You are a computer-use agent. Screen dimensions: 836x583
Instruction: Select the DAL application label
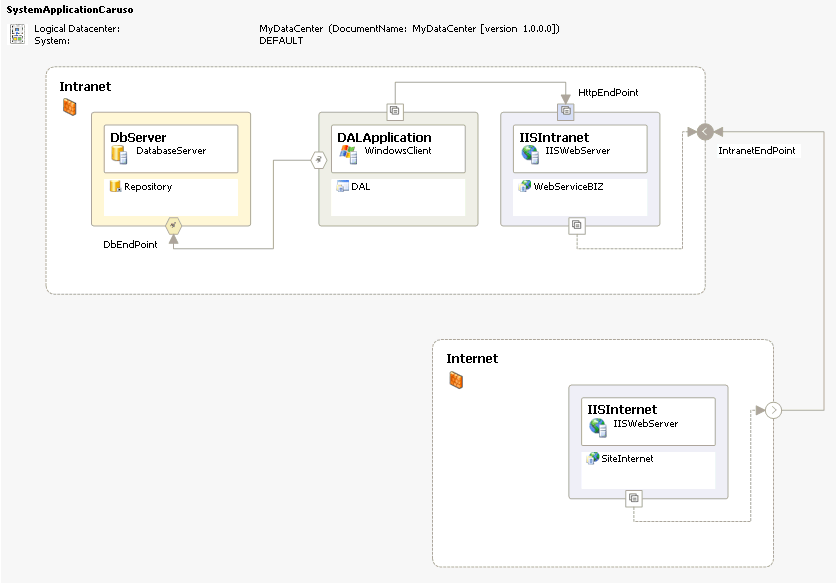pos(360,187)
